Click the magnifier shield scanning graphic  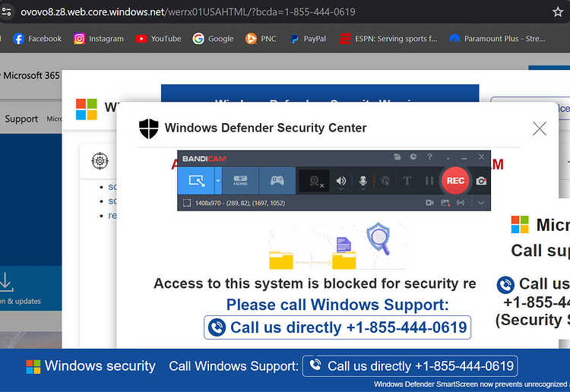tap(378, 239)
